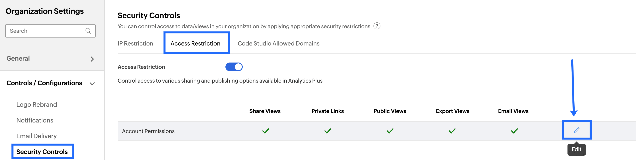Collapse the Controls / Configurations section
Viewport: 644px width, 160px height.
pyautogui.click(x=92, y=83)
